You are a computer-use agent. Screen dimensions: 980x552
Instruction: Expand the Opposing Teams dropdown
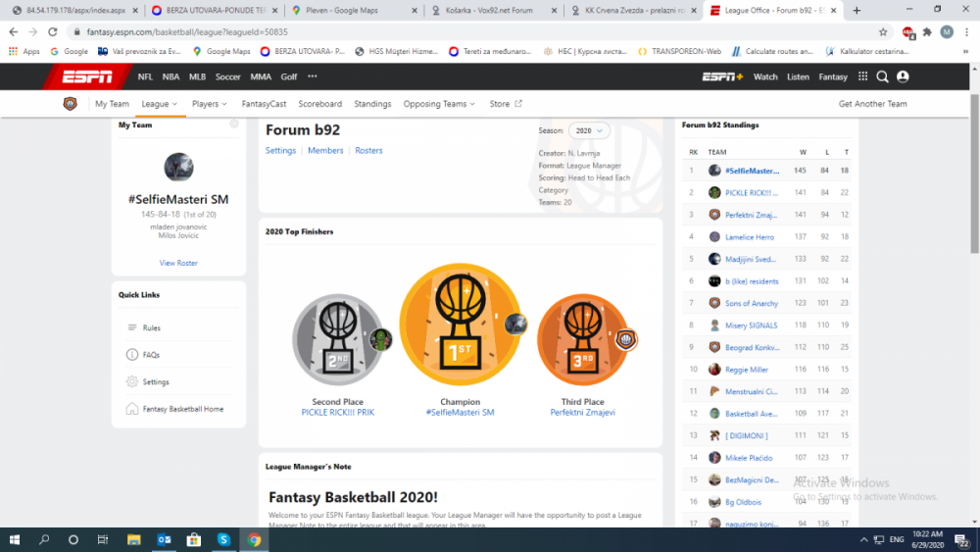439,104
